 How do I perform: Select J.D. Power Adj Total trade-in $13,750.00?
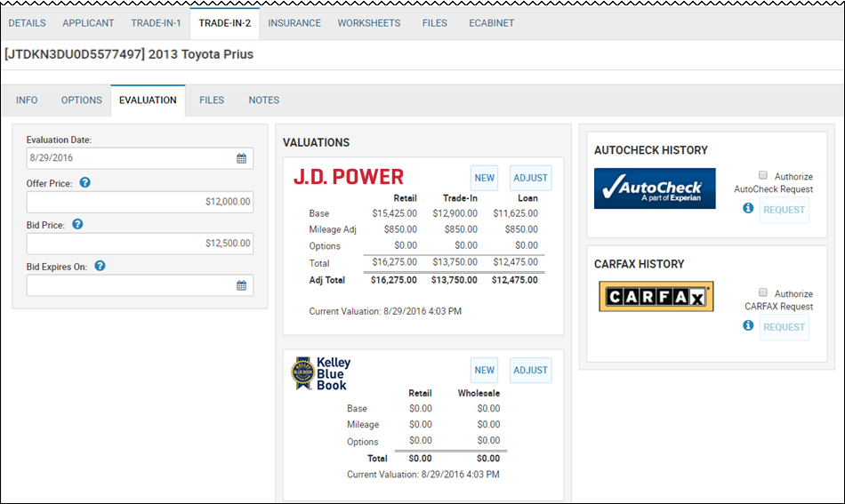click(x=455, y=280)
